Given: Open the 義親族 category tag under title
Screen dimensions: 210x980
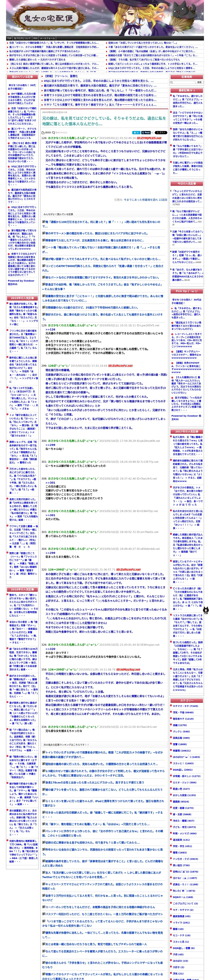Looking at the screenshot, I should [48, 133].
